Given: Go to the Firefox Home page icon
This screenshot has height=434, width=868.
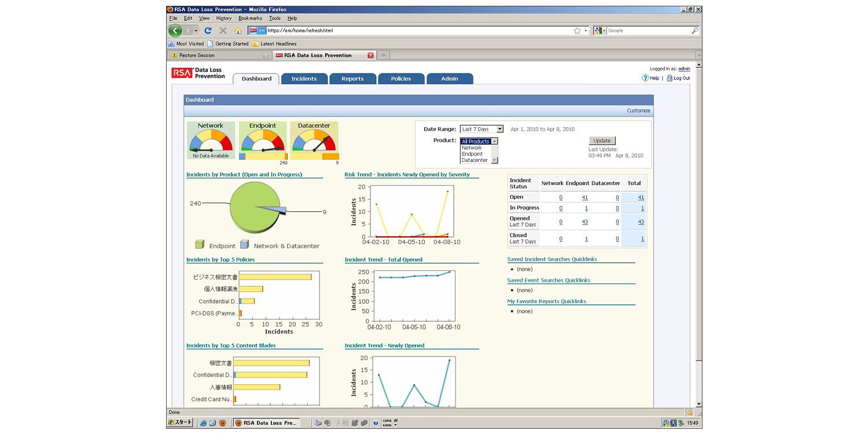Looking at the screenshot, I should [238, 31].
